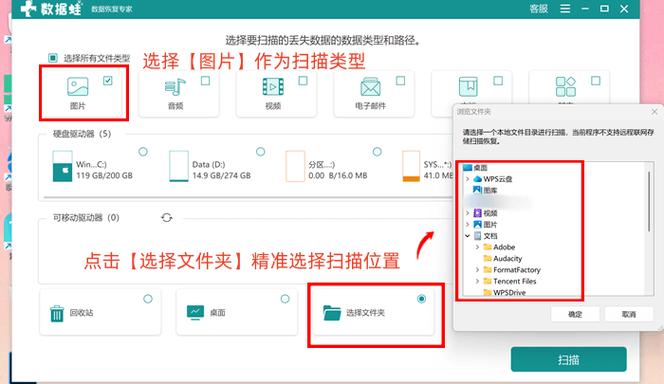Viewport: 664px width, 384px height.
Task: Select the 音频 audio type icon
Action: pos(175,87)
